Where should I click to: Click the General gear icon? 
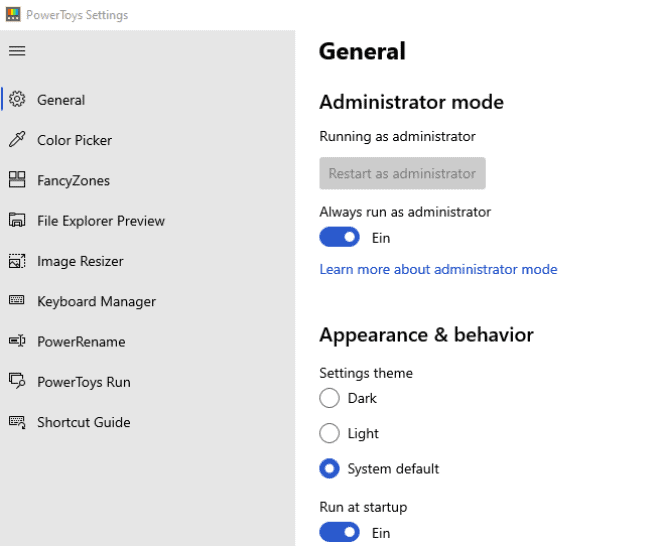(17, 100)
